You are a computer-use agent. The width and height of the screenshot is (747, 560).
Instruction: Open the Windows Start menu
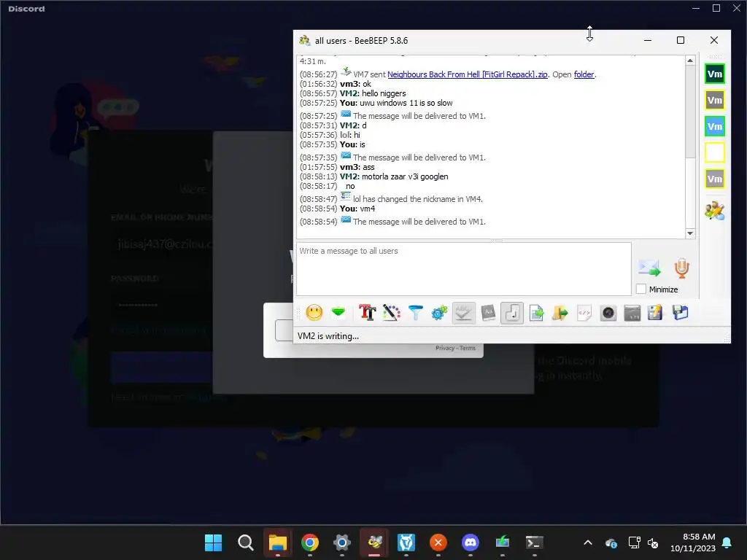213,542
